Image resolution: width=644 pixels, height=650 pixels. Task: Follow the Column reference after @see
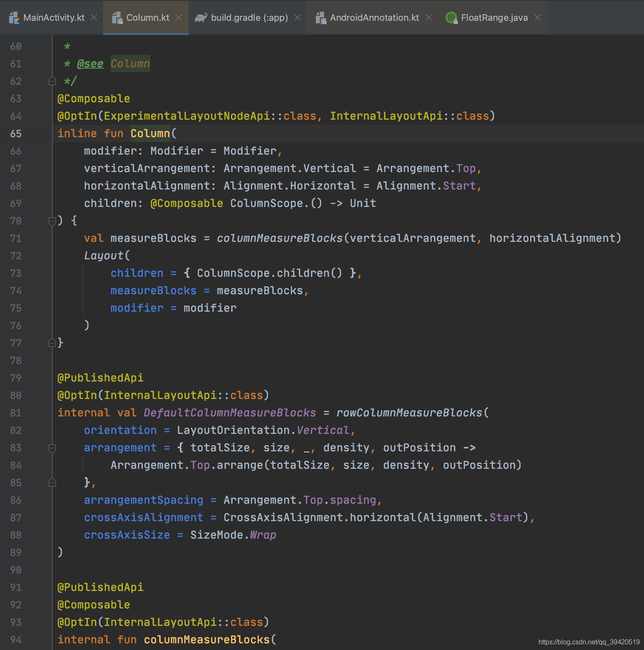point(130,64)
